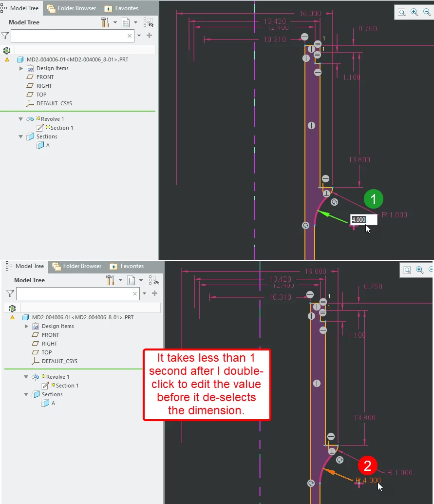Click the filter funnel icon in upper screenshot

tap(5, 36)
